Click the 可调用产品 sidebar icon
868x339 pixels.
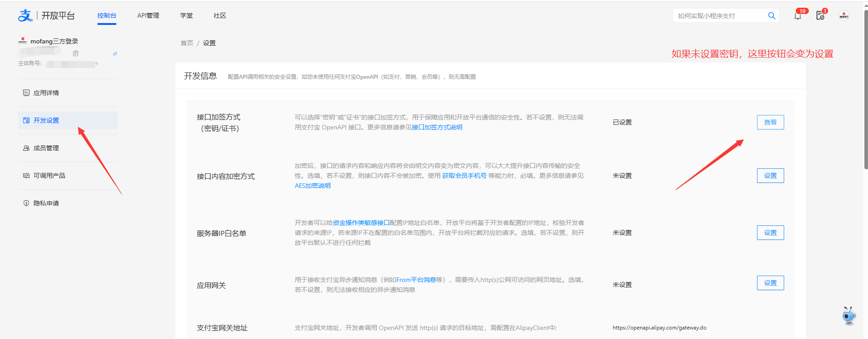click(26, 176)
